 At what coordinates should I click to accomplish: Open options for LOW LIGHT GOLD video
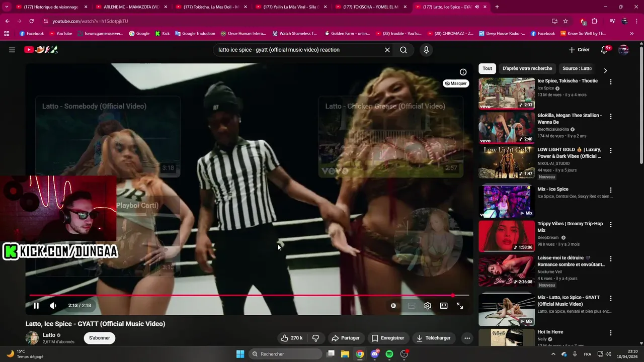(611, 150)
